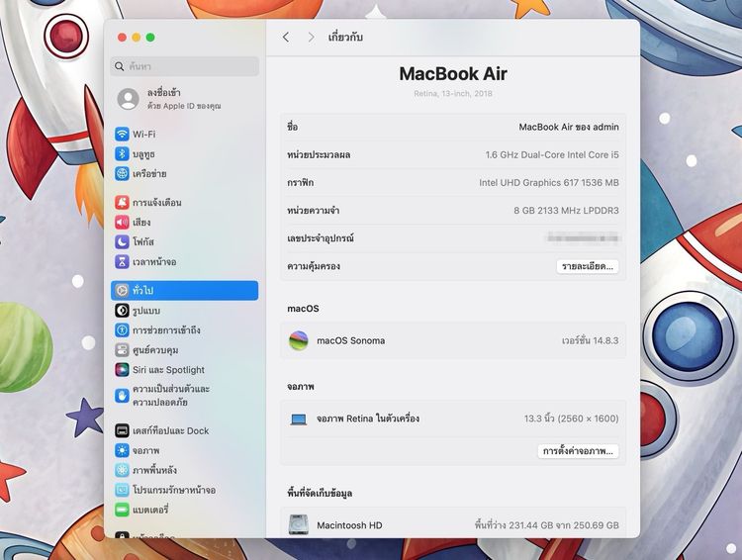Click the search magnifier icon
The width and height of the screenshot is (742, 560).
(120, 66)
